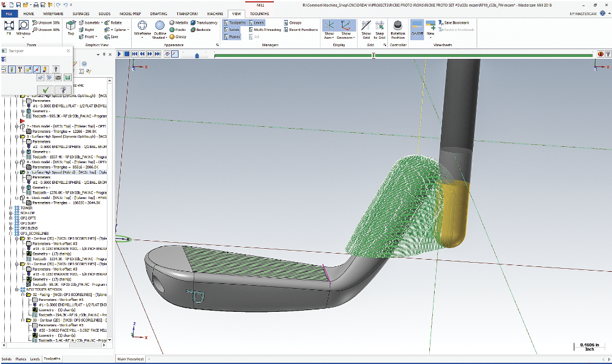Viewport: 612px width, 364px height.
Task: Click the green checkmark OK in Backplot
Action: coord(46,90)
